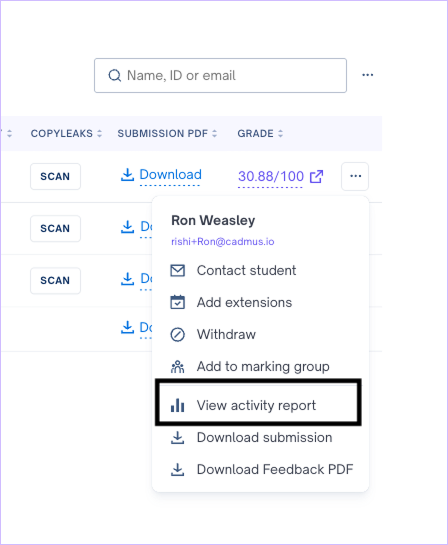Viewport: 448px width, 545px height.
Task: Click SCAN button in the second row
Action: coord(55,228)
